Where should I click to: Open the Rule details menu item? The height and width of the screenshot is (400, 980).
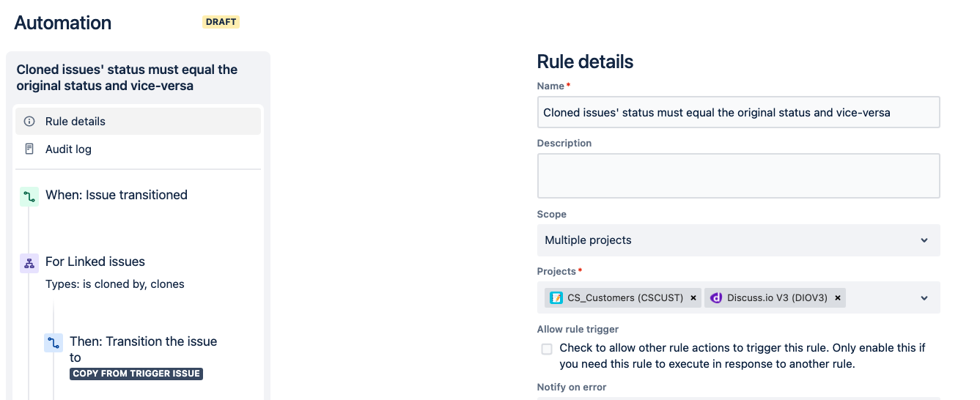138,122
